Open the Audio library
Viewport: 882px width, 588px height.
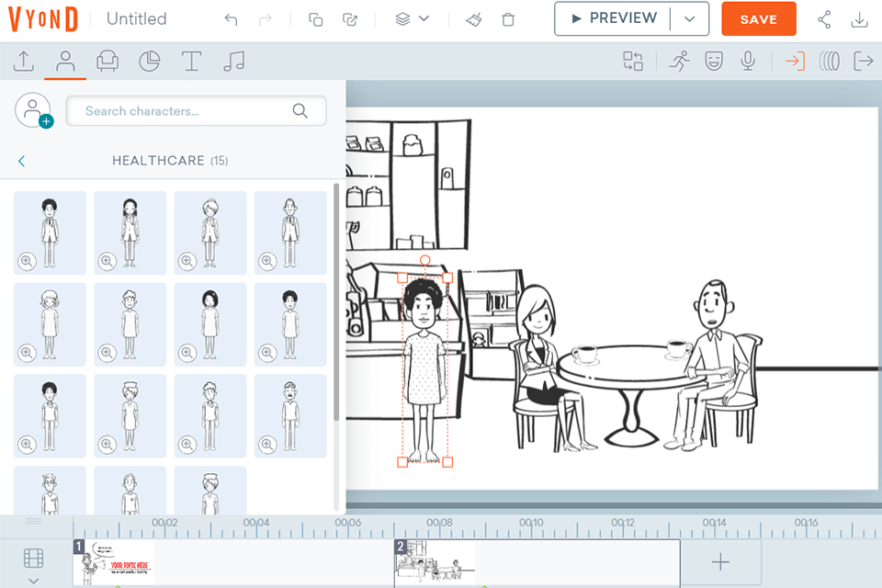(x=232, y=62)
